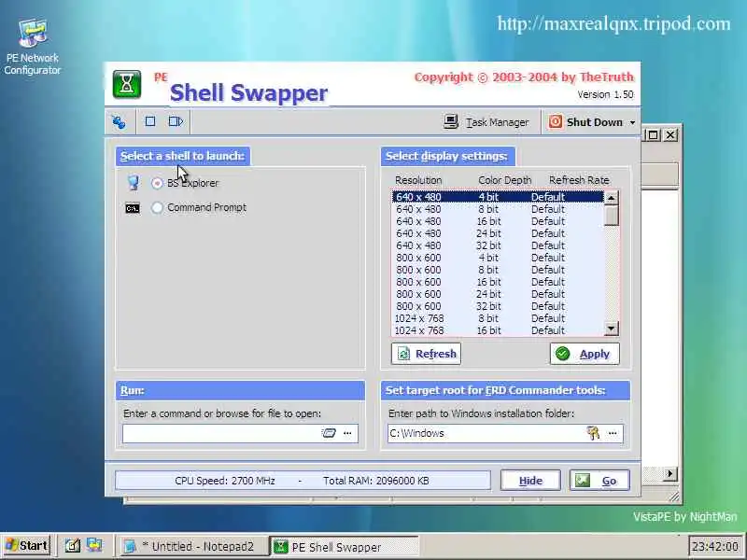The image size is (747, 560).
Task: Select 640 x 480 4 bit display mode
Action: 498,197
